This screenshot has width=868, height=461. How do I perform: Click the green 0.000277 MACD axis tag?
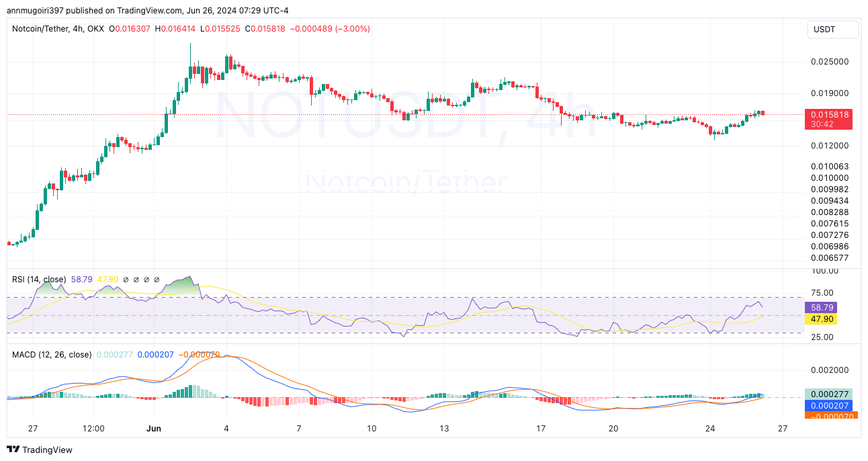[x=828, y=394]
